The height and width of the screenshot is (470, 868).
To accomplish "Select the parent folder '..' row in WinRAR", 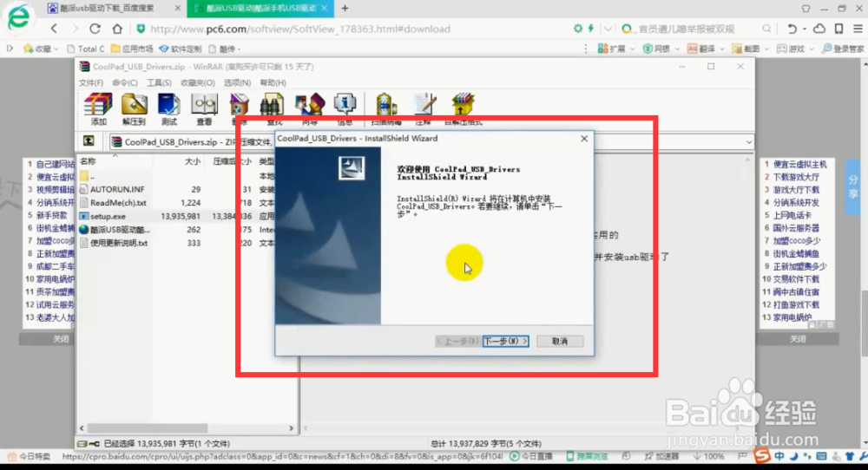I will [x=87, y=176].
